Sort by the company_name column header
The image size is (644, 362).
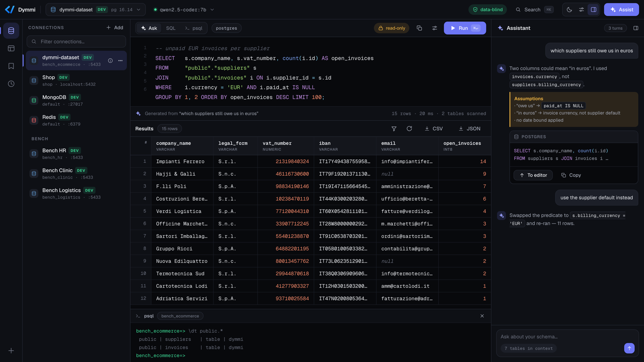tap(182, 146)
